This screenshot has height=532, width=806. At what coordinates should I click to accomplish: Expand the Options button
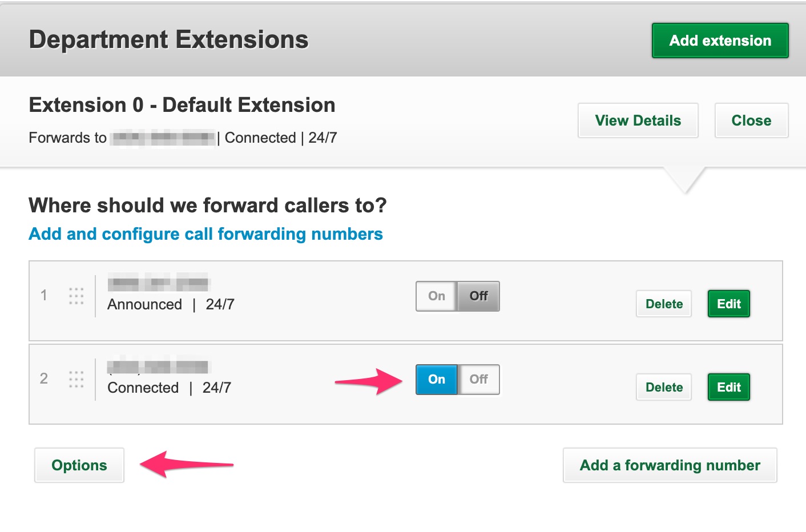click(x=79, y=465)
